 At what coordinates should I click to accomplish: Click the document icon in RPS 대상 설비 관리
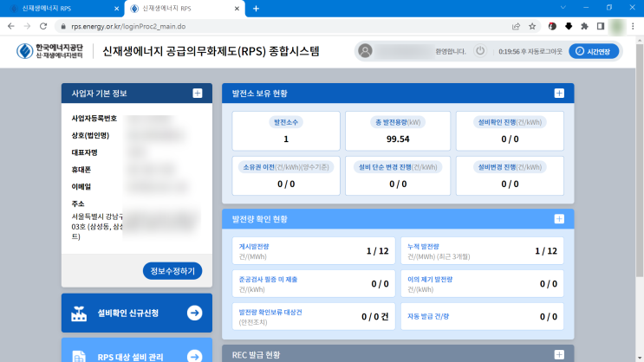click(x=79, y=356)
